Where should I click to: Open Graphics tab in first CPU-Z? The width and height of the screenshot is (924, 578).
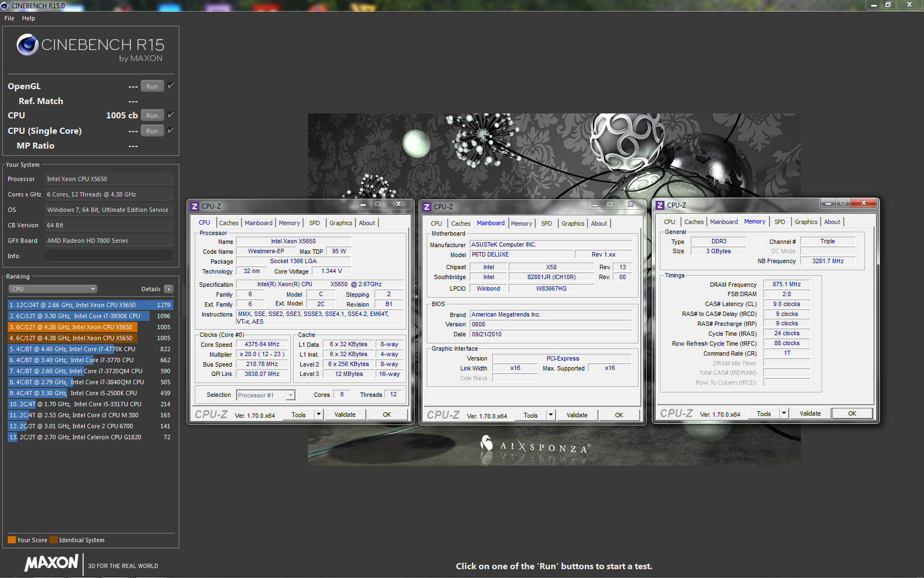(x=341, y=223)
